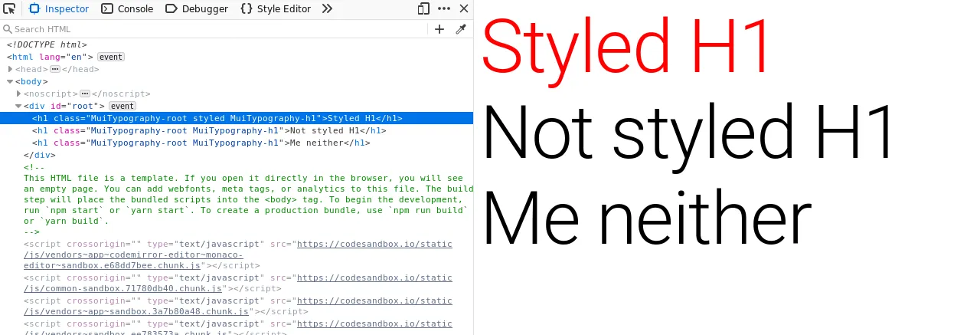Activate the element picker tool
The height and width of the screenshot is (335, 980).
(x=10, y=9)
